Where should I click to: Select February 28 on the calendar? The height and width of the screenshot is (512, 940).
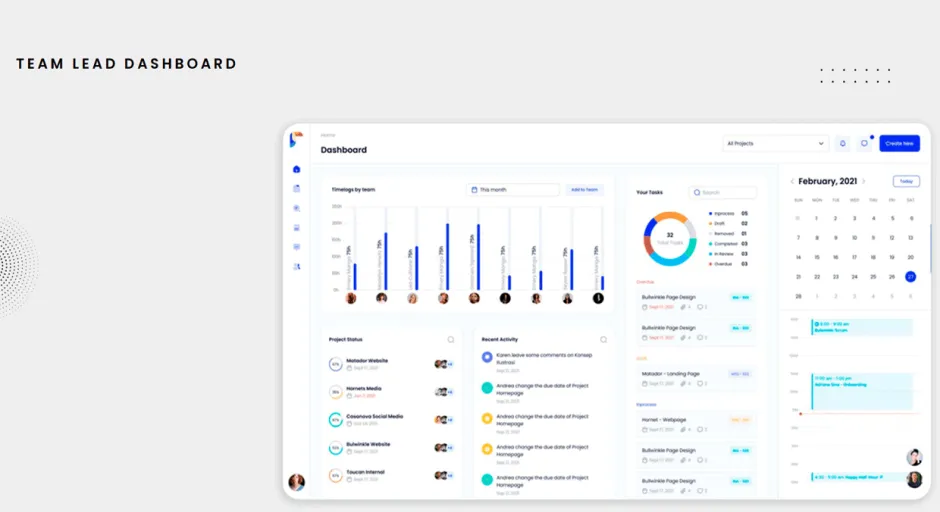tap(798, 296)
